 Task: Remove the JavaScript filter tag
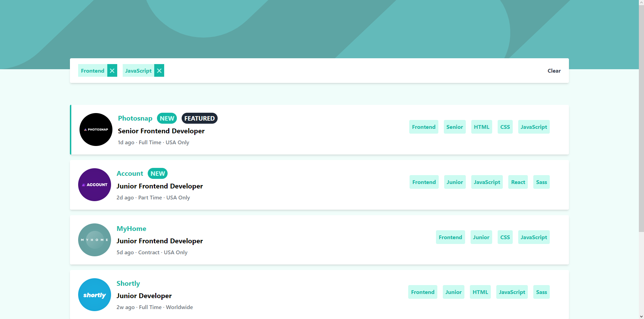(159, 71)
